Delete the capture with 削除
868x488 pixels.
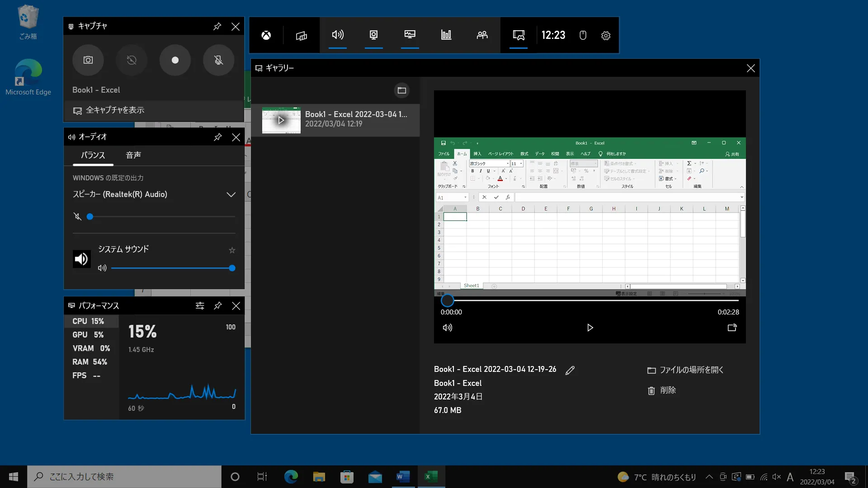pyautogui.click(x=661, y=390)
